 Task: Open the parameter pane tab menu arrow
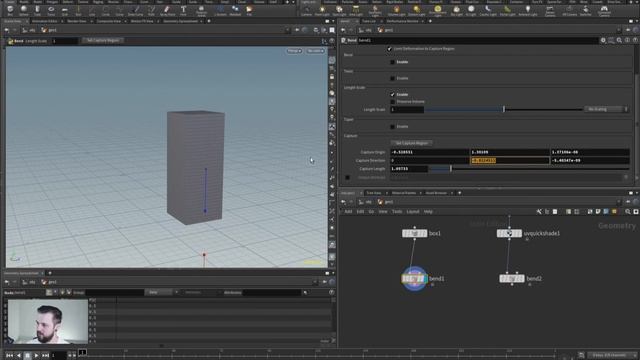[x=637, y=21]
